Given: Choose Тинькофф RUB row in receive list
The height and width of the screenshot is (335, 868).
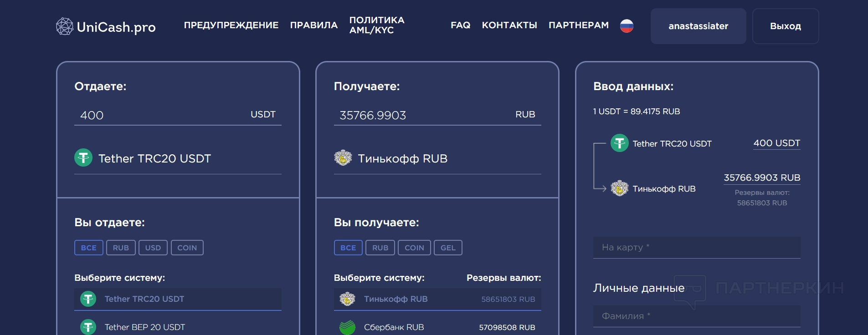Looking at the screenshot, I should click(437, 299).
